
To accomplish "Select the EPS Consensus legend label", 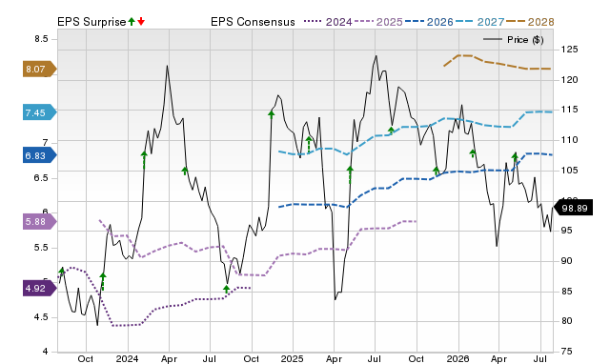I will point(253,22).
